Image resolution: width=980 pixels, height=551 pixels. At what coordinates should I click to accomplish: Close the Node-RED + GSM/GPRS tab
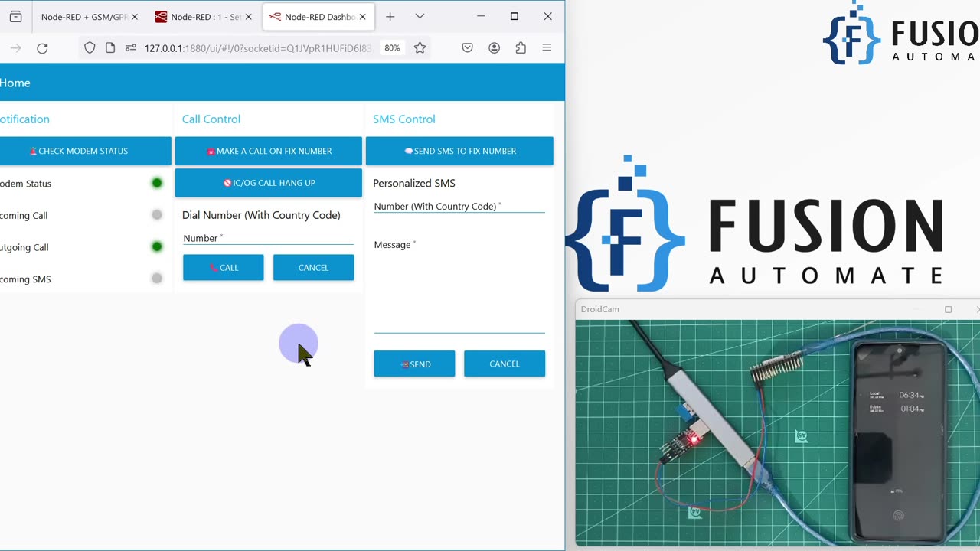tap(135, 17)
